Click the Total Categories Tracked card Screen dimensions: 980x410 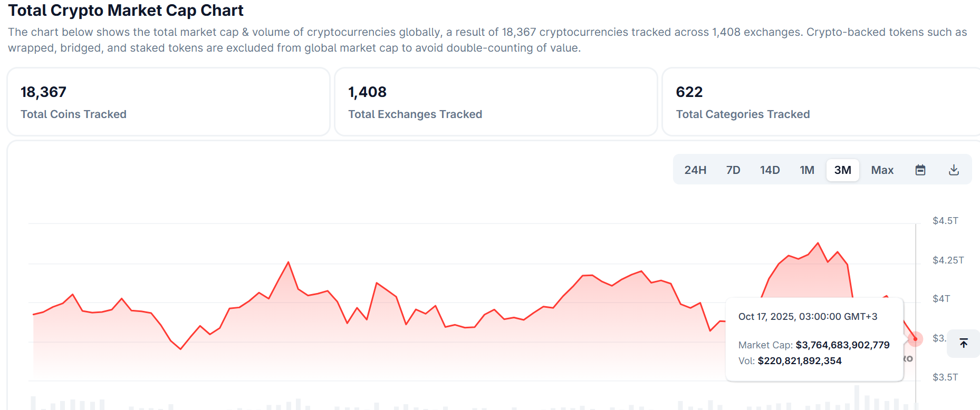(x=820, y=102)
